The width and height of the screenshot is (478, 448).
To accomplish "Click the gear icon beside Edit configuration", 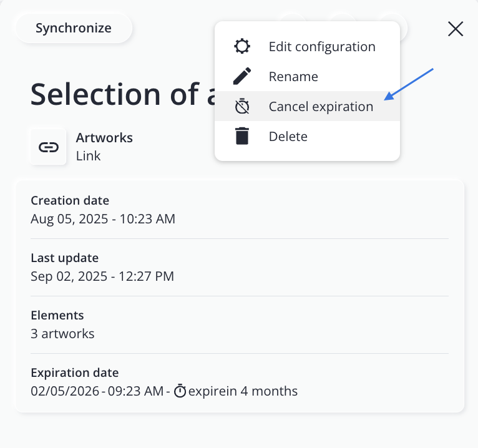I will (242, 47).
